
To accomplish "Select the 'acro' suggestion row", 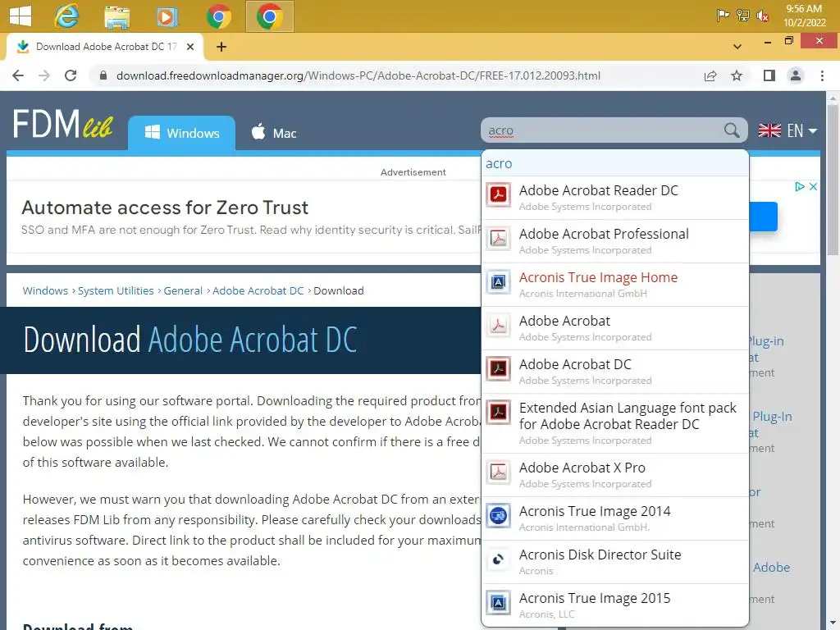I will tap(615, 163).
